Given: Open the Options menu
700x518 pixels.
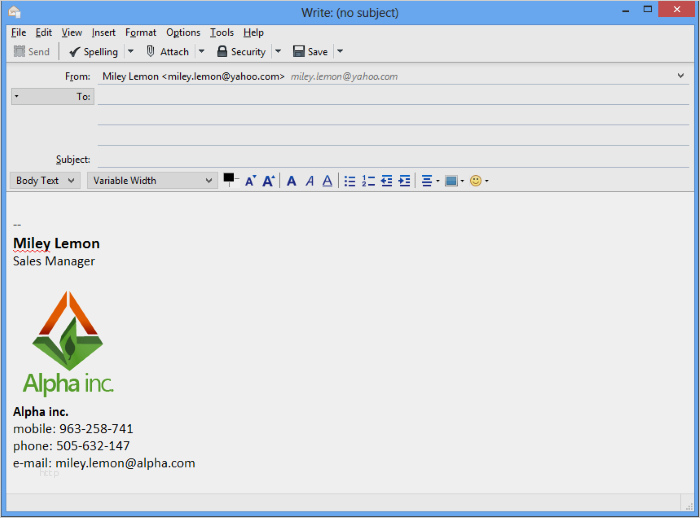Looking at the screenshot, I should (x=183, y=33).
